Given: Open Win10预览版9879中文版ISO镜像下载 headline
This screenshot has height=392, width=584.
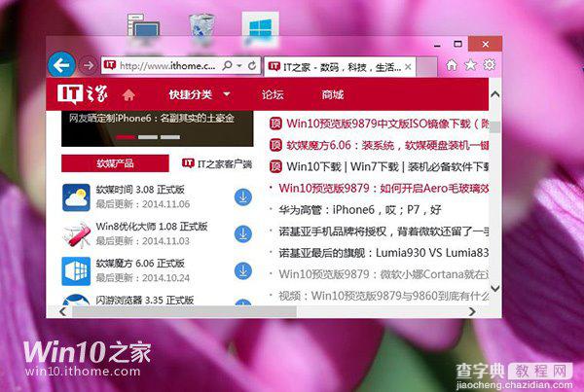Looking at the screenshot, I should [x=387, y=124].
